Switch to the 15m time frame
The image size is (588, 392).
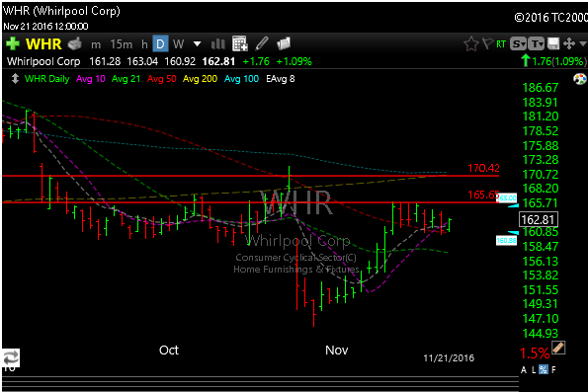[x=121, y=44]
